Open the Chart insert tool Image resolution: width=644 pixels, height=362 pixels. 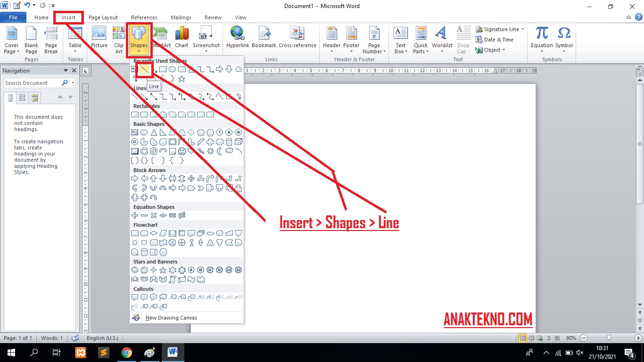click(x=182, y=38)
